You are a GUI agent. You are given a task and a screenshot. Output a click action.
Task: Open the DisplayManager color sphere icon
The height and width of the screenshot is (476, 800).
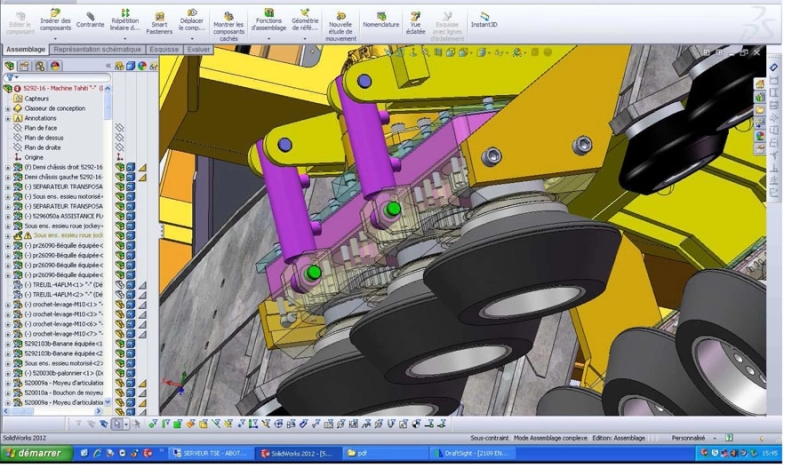pyautogui.click(x=55, y=66)
